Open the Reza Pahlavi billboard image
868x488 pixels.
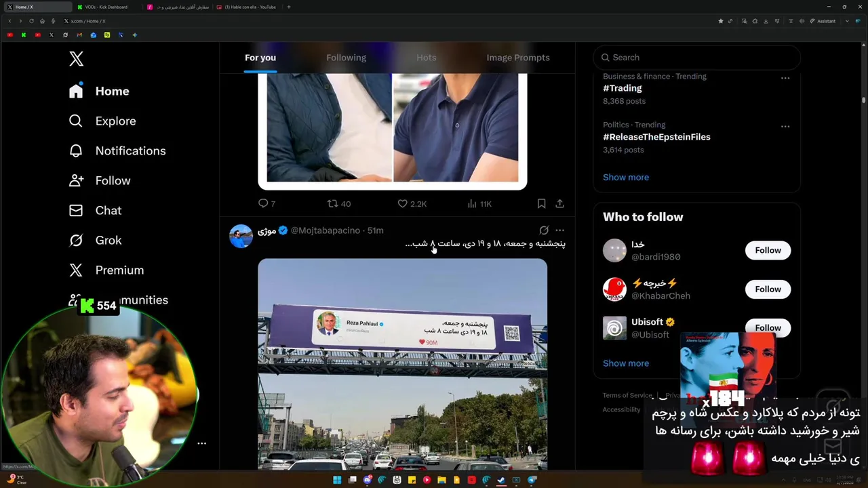pyautogui.click(x=402, y=364)
